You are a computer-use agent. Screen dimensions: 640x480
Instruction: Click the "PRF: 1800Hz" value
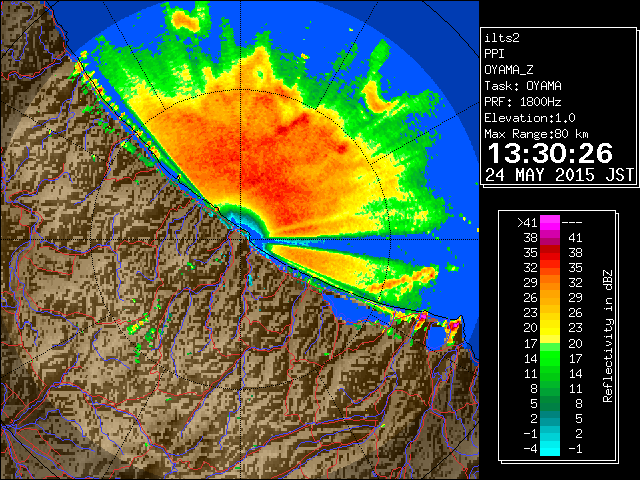coord(523,102)
